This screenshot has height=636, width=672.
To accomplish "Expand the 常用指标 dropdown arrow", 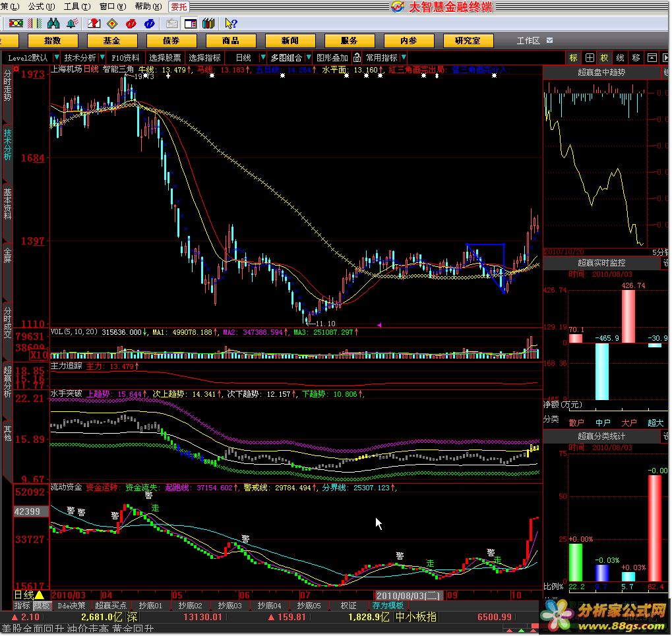I will click(x=404, y=57).
